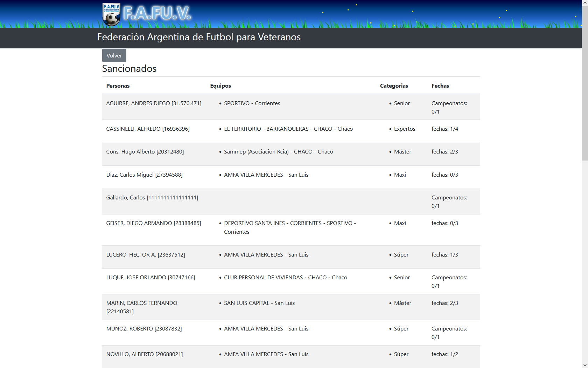Click the Categorias column header
The height and width of the screenshot is (368, 588).
(394, 86)
